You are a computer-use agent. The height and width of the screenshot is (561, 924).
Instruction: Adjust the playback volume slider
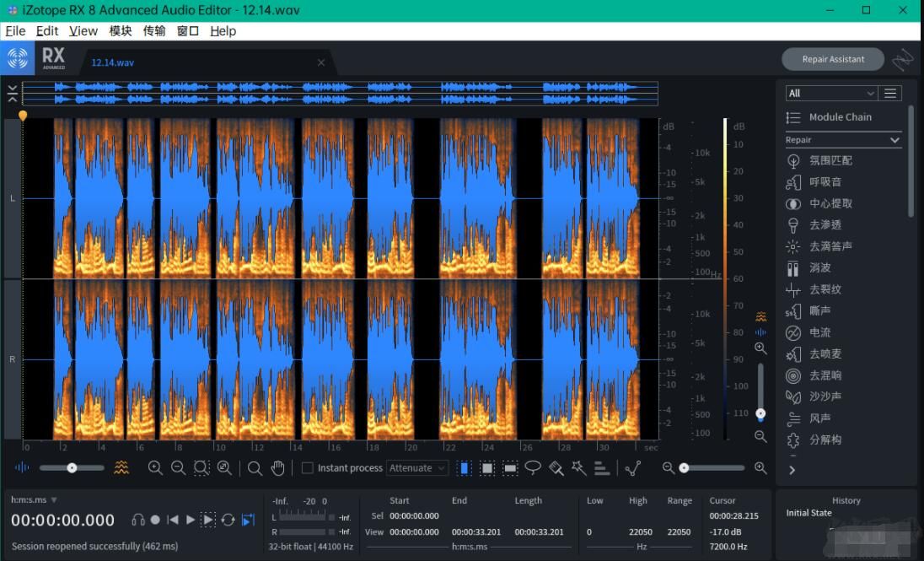pyautogui.click(x=72, y=467)
